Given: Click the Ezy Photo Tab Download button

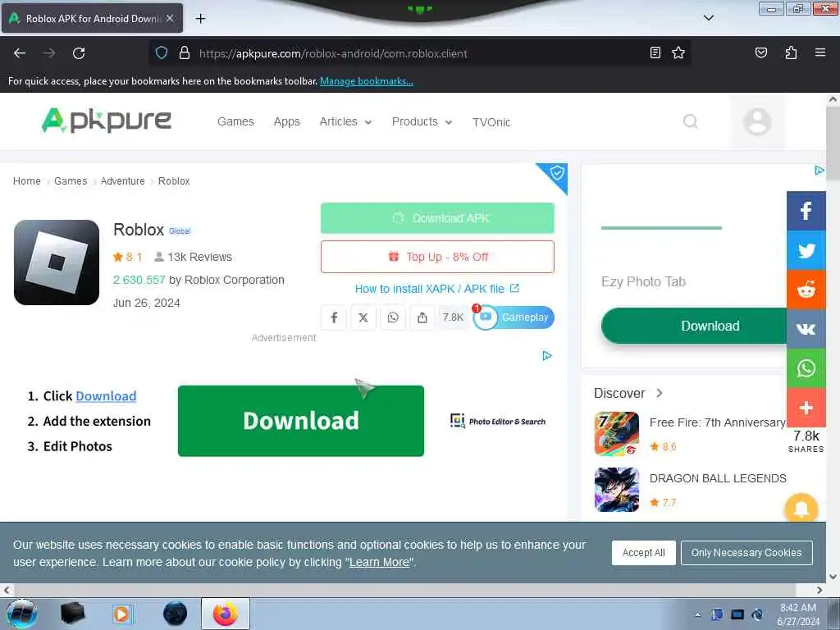Looking at the screenshot, I should pyautogui.click(x=696, y=326).
